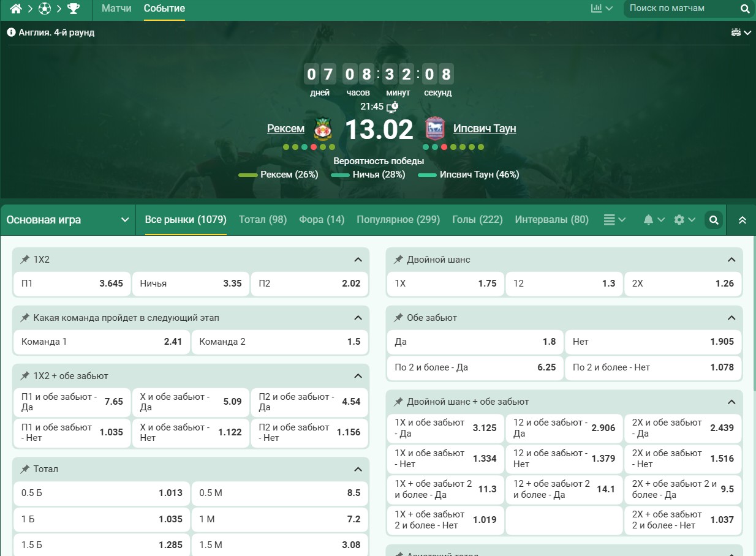Image resolution: width=756 pixels, height=556 pixels.
Task: Open the Голы (222) tab
Action: 477,220
